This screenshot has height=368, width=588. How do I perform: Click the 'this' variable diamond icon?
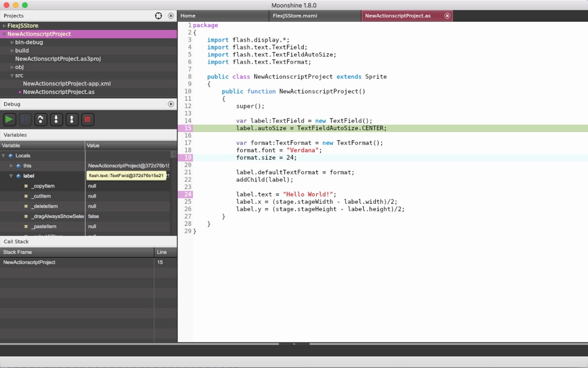pyautogui.click(x=19, y=165)
